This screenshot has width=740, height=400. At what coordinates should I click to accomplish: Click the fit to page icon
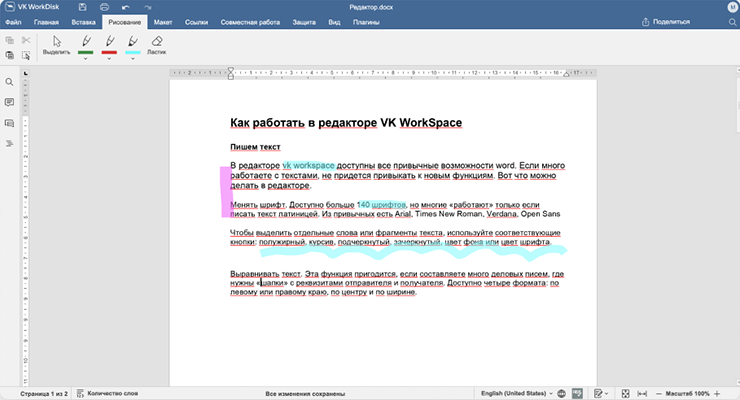coord(625,393)
